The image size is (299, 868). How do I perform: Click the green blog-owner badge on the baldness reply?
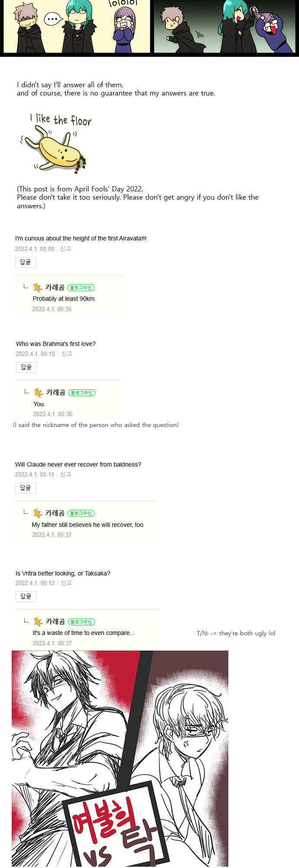click(x=81, y=513)
